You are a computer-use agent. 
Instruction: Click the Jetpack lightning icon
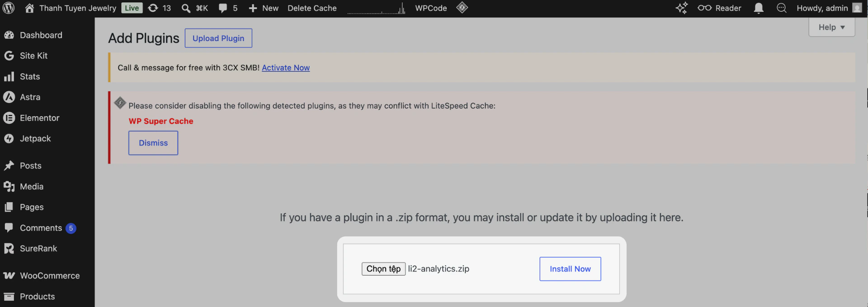pos(9,139)
